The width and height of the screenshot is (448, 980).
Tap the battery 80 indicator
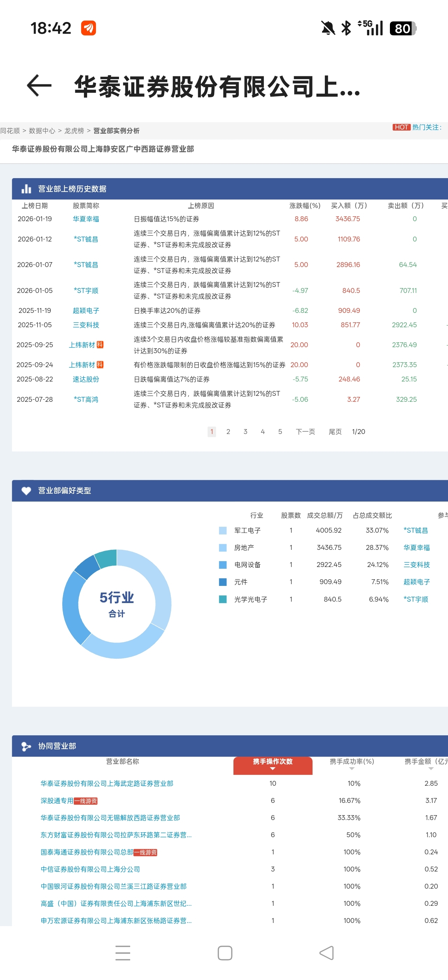pos(403,29)
